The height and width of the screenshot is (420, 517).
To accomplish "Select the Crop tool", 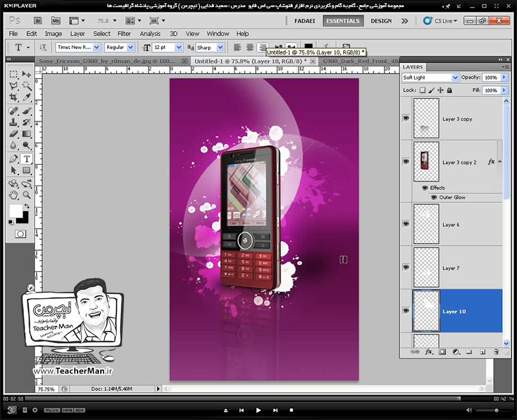I will 13,98.
